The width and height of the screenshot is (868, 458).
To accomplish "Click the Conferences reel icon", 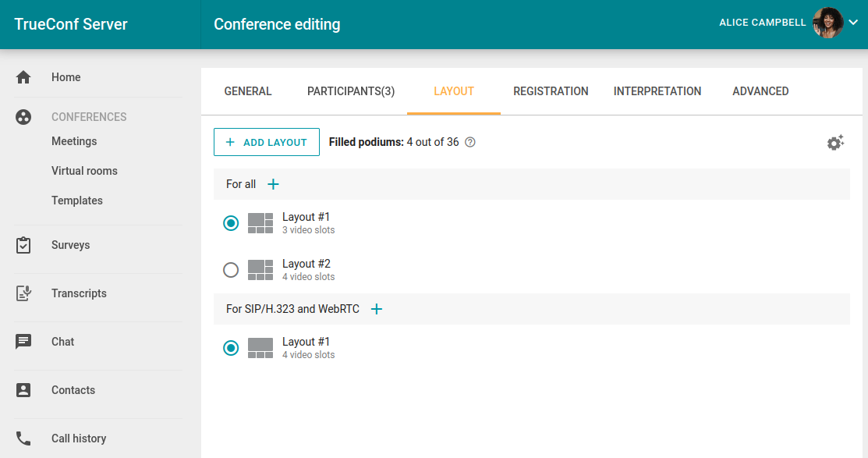I will pos(23,117).
